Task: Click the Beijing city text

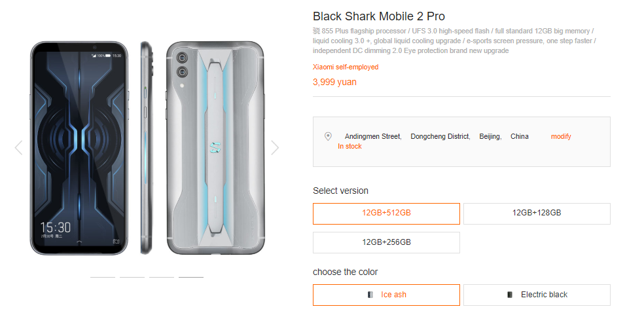Action: click(x=490, y=136)
